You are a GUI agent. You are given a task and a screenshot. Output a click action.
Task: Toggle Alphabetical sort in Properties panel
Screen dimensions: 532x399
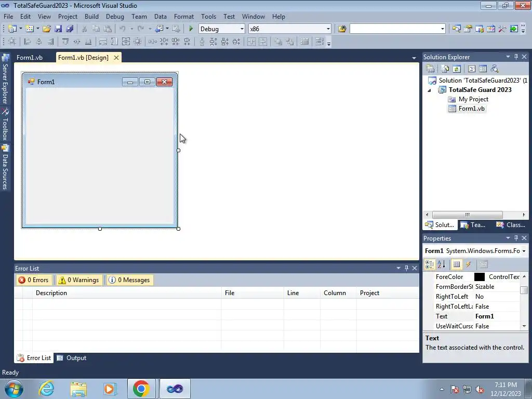(x=442, y=264)
